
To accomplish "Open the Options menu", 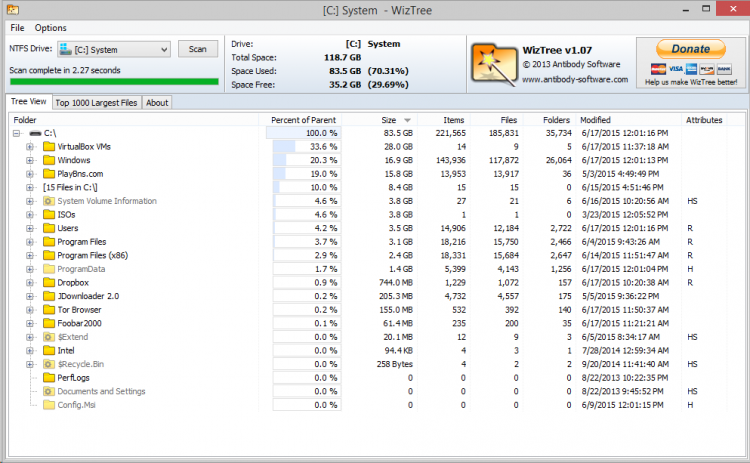I will point(50,28).
